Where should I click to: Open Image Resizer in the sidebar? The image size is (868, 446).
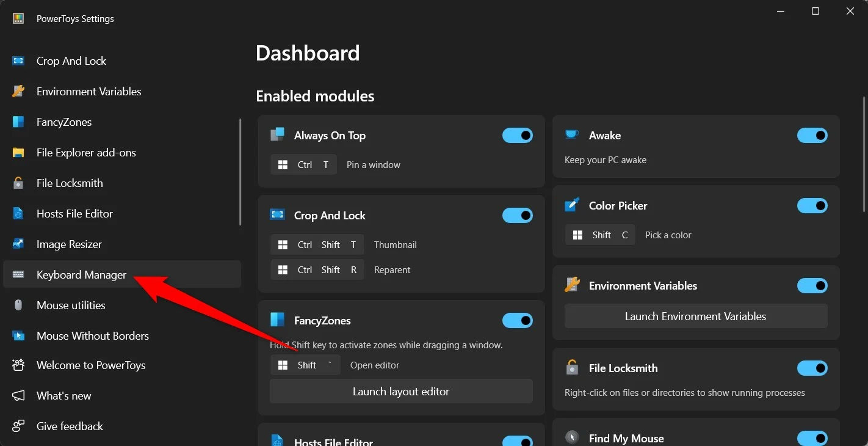pos(122,244)
